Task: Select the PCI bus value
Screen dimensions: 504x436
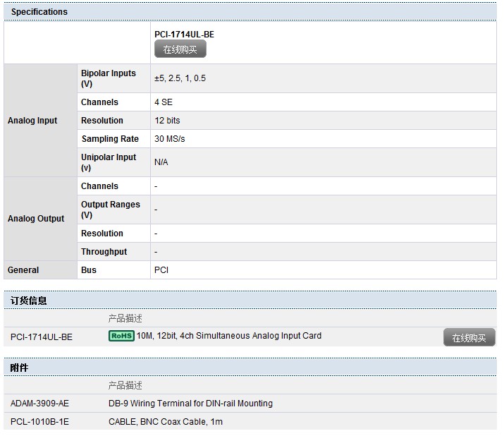Action: (x=161, y=270)
